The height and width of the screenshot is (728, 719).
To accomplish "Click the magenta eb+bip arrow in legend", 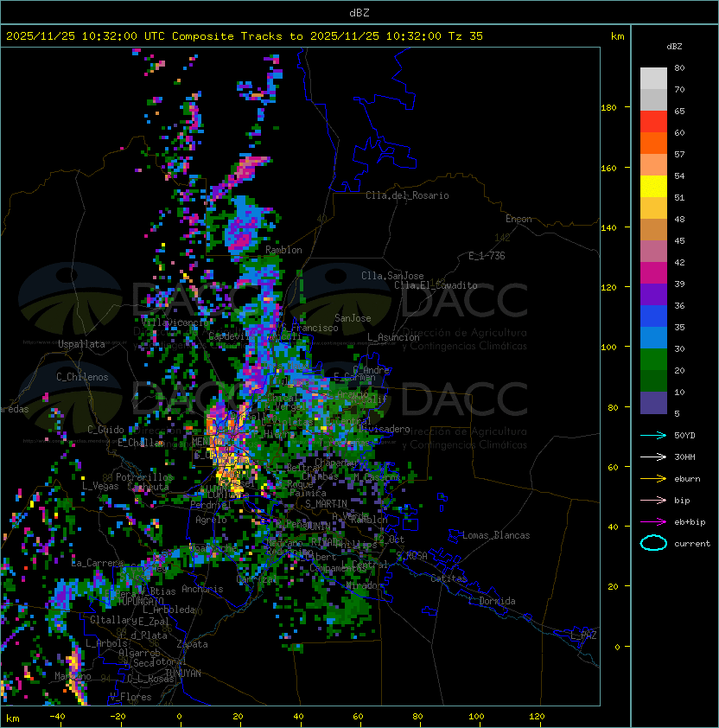I will [653, 522].
